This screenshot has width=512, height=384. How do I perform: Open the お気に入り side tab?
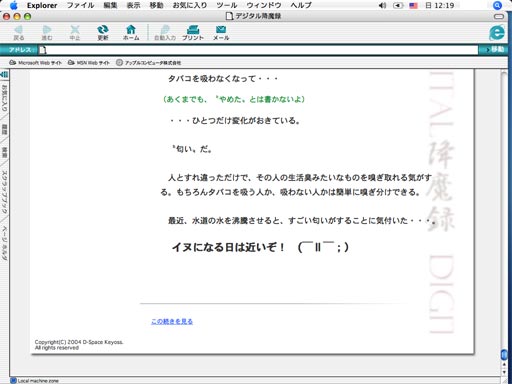[x=4, y=99]
